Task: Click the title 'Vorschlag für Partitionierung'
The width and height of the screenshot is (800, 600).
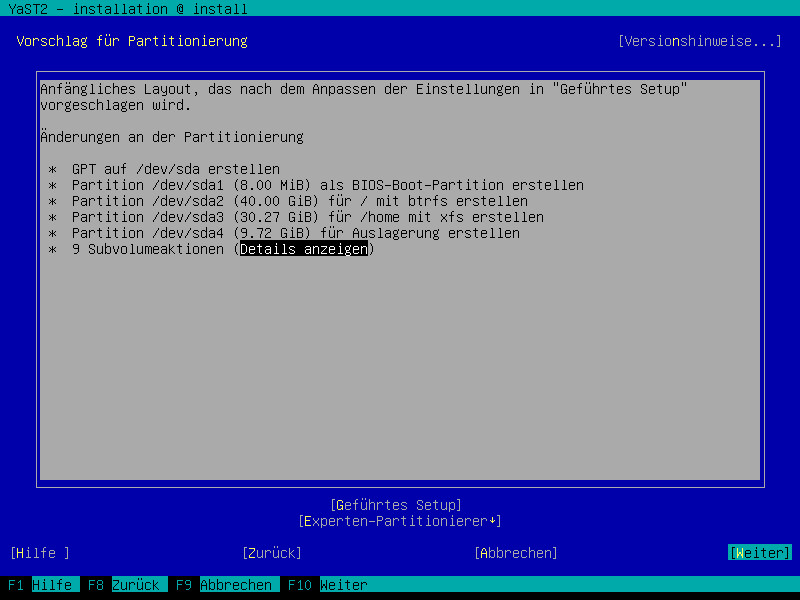Action: [132, 41]
